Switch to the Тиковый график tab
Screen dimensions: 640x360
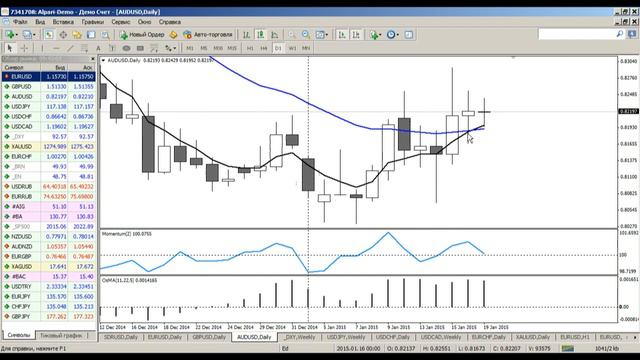tap(61, 336)
